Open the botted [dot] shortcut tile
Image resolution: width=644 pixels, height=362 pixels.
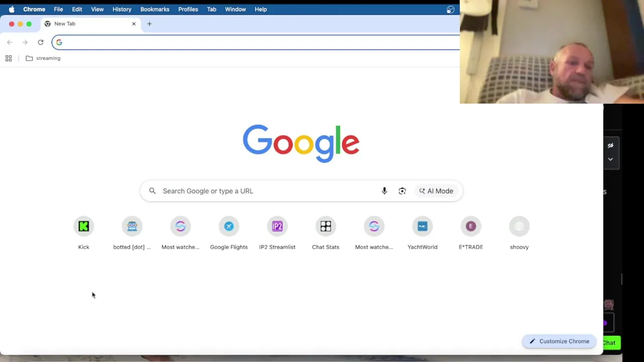pos(132,233)
